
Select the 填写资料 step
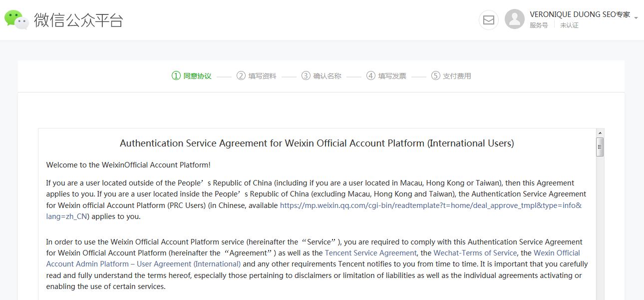click(x=262, y=75)
